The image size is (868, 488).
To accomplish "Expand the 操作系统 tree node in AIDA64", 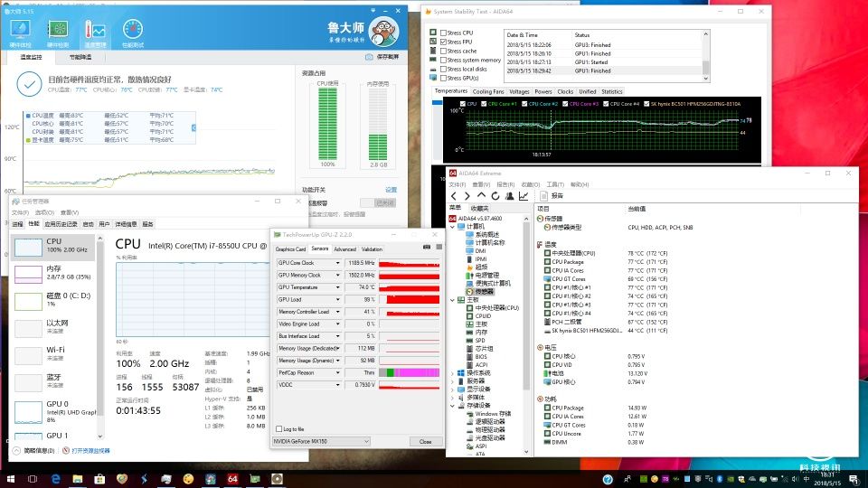I will pyautogui.click(x=452, y=373).
